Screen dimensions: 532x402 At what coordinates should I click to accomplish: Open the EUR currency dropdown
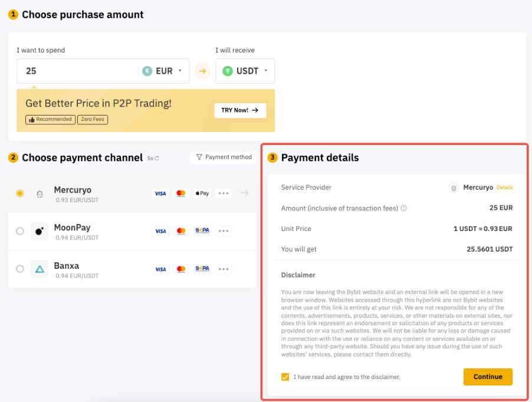pyautogui.click(x=165, y=71)
